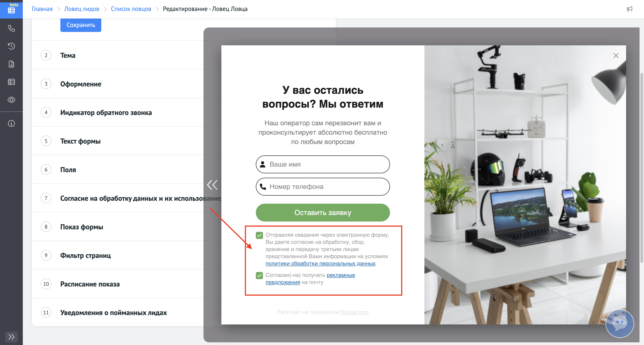This screenshot has width=644, height=345.
Task: Click the Редактирование - Ловец Ловца breadcrumb text
Action: [x=205, y=9]
